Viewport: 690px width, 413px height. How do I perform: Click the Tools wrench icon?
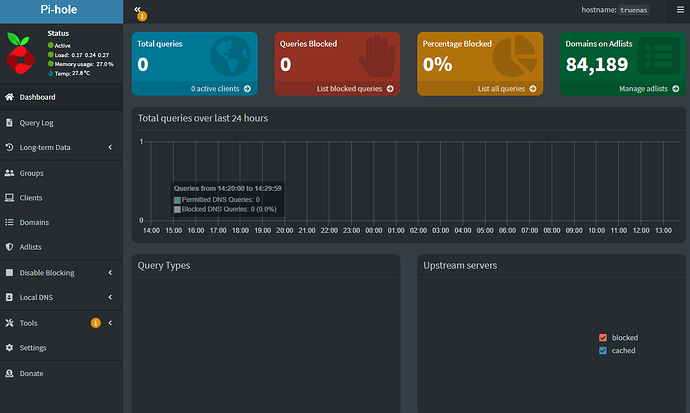coord(10,323)
